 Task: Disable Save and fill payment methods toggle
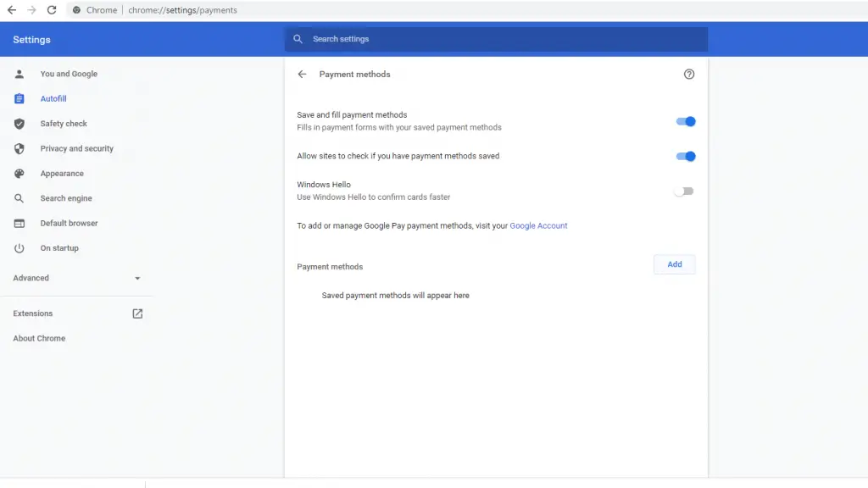685,121
